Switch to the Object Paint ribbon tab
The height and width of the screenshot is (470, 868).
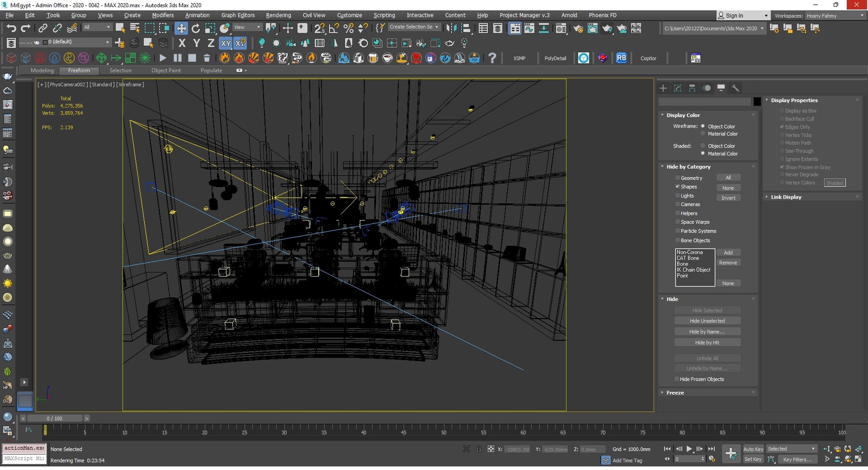(166, 70)
